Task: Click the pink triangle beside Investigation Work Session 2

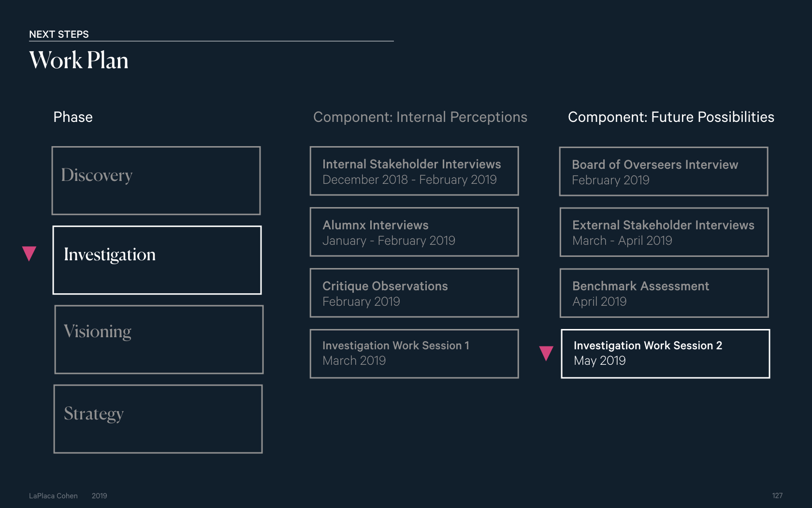Action: [546, 353]
